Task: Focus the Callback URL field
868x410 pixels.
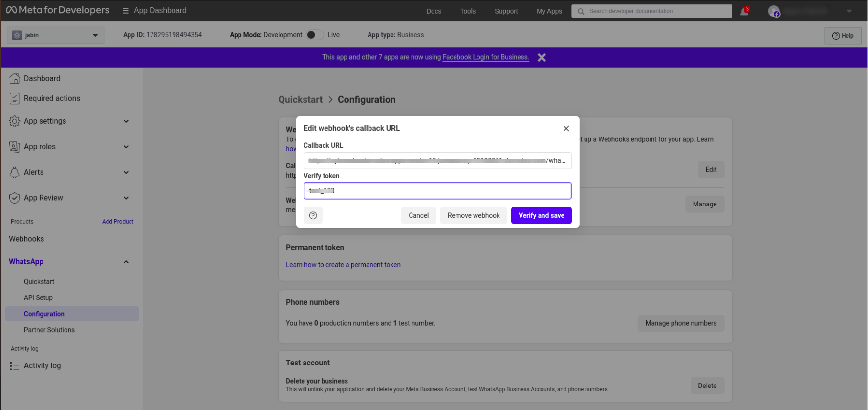Action: (x=437, y=160)
